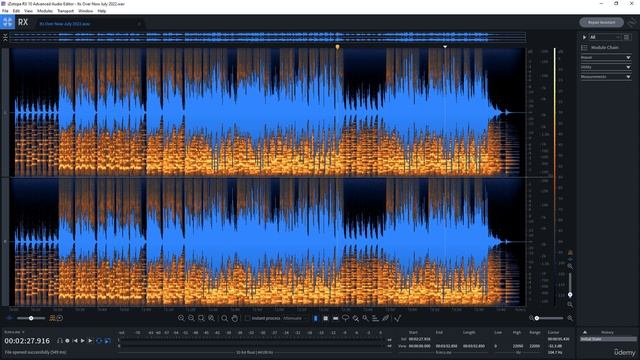Image resolution: width=640 pixels, height=360 pixels.
Task: Click the vertical zoom out magnifier icon
Action: click(570, 304)
